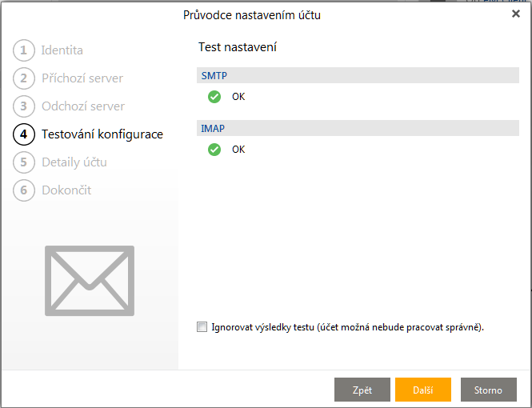The width and height of the screenshot is (532, 408).
Task: Click the step 4 number circle
Action: (x=24, y=134)
